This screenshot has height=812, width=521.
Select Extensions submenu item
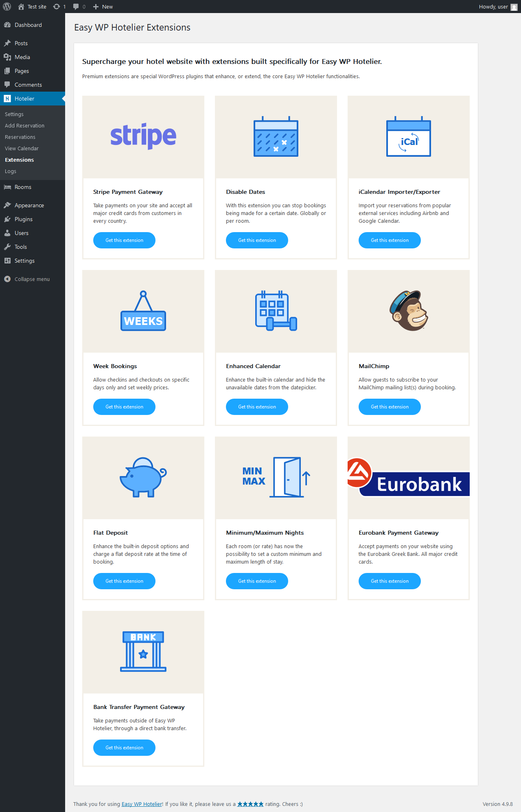click(x=19, y=160)
